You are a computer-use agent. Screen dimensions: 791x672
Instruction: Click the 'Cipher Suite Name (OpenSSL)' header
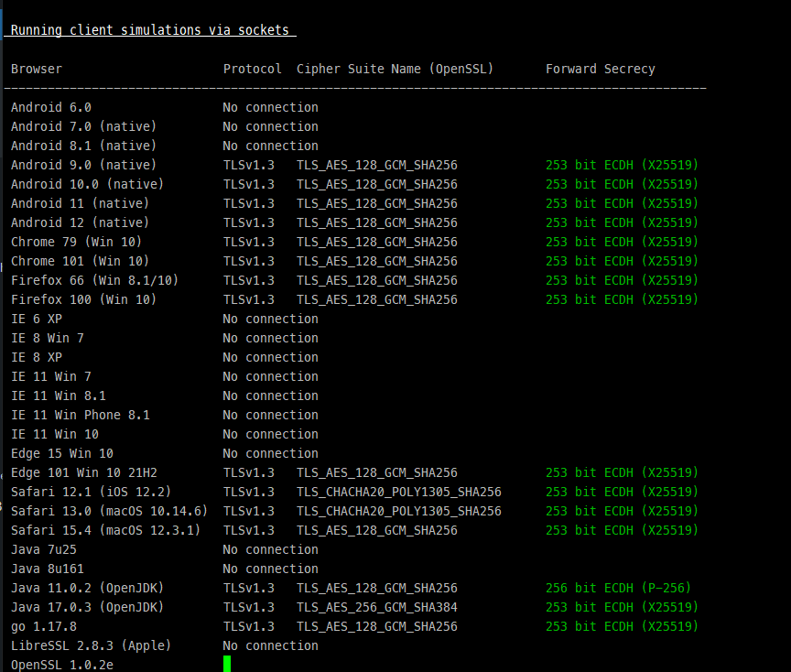coord(395,69)
